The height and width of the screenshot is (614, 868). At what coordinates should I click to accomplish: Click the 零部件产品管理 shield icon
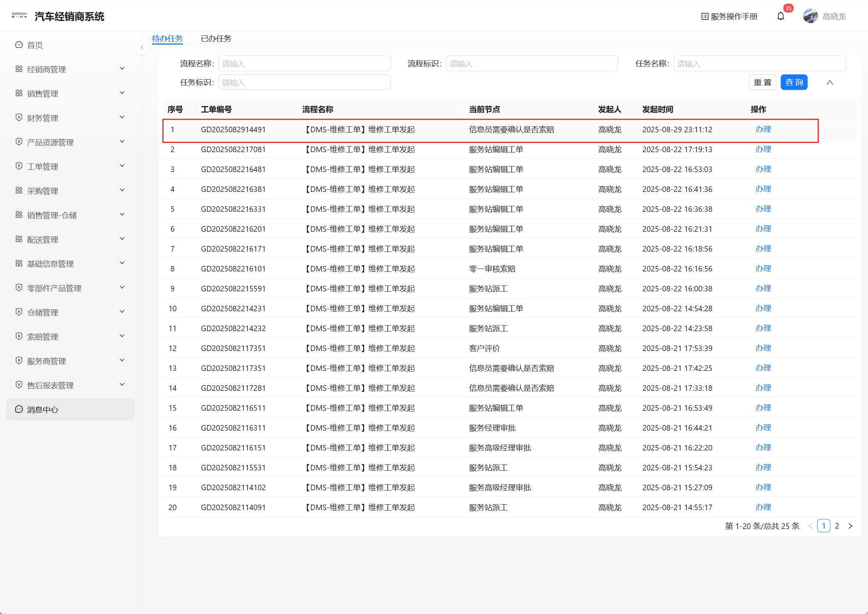tap(19, 288)
